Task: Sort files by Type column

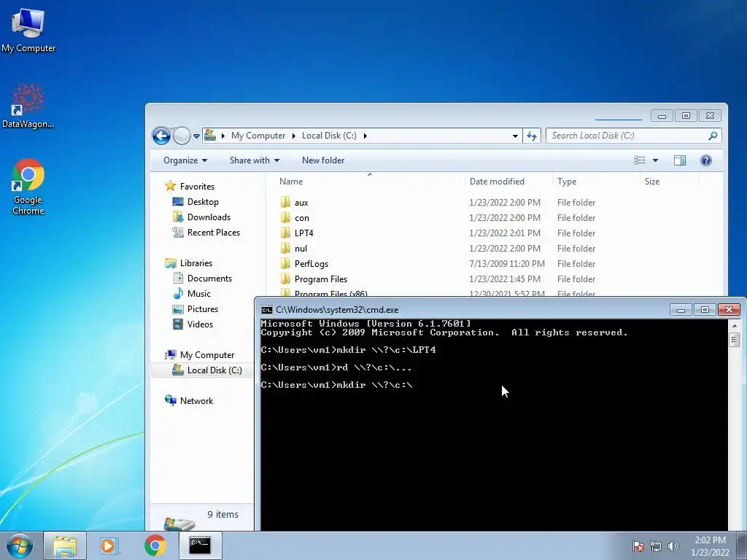Action: 566,182
